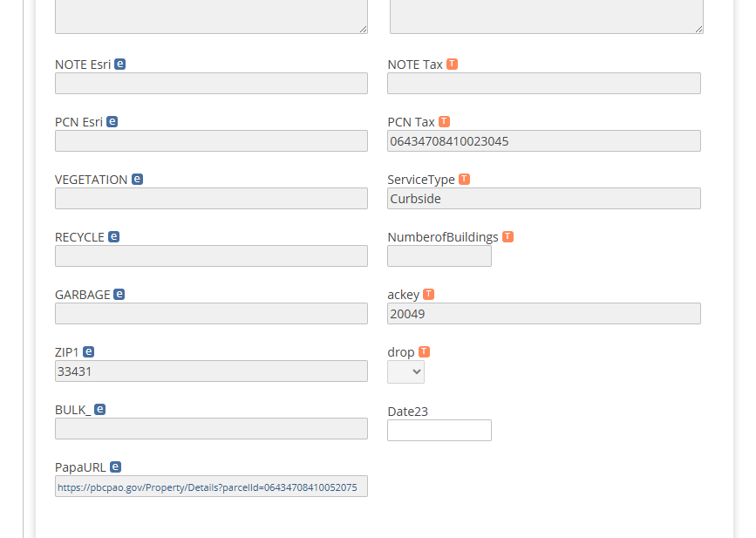Click the Esri icon next to VEGETATION
The width and height of the screenshot is (756, 538).
pyautogui.click(x=137, y=180)
